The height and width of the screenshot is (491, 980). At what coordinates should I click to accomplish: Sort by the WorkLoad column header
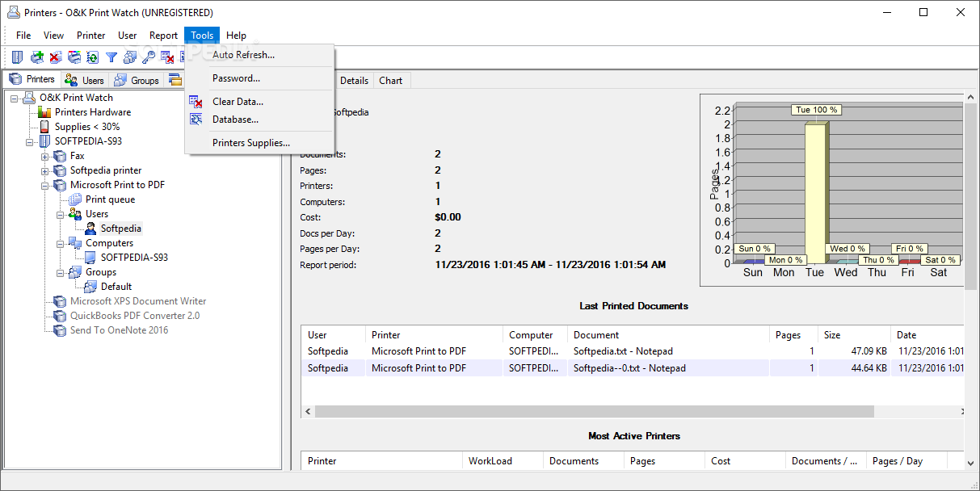coord(503,461)
